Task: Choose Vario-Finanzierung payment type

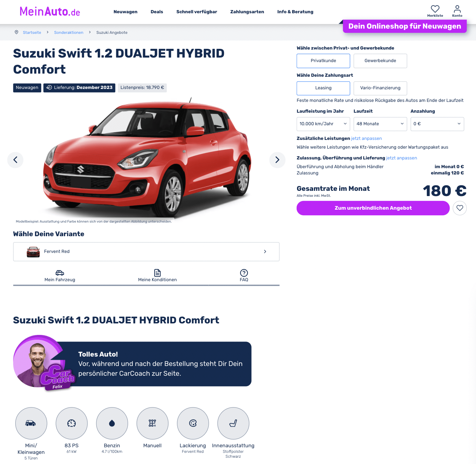Action: 380,88
